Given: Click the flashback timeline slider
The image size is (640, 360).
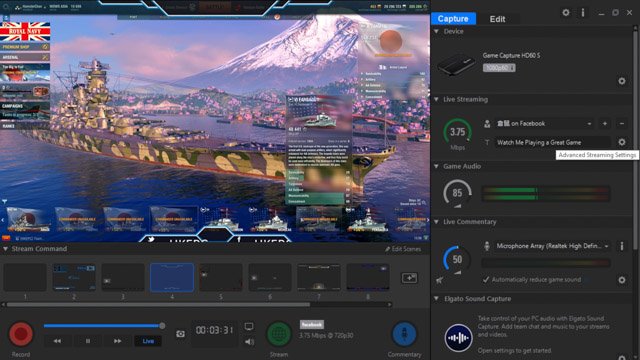Looking at the screenshot, I should pos(104,326).
